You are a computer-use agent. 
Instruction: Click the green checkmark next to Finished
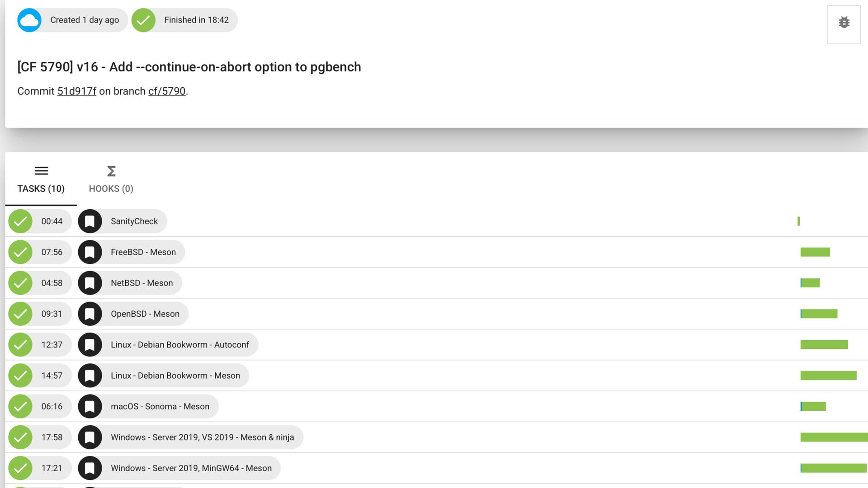click(x=143, y=20)
